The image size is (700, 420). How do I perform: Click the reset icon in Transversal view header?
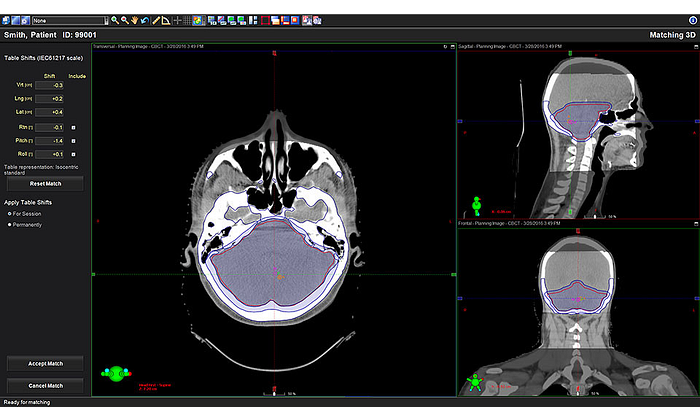[445, 46]
